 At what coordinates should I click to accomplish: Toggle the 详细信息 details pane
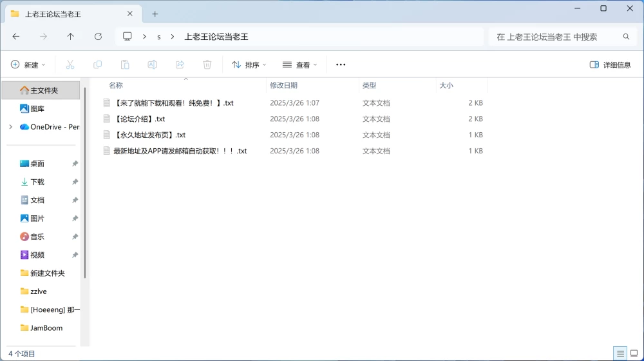pyautogui.click(x=611, y=64)
